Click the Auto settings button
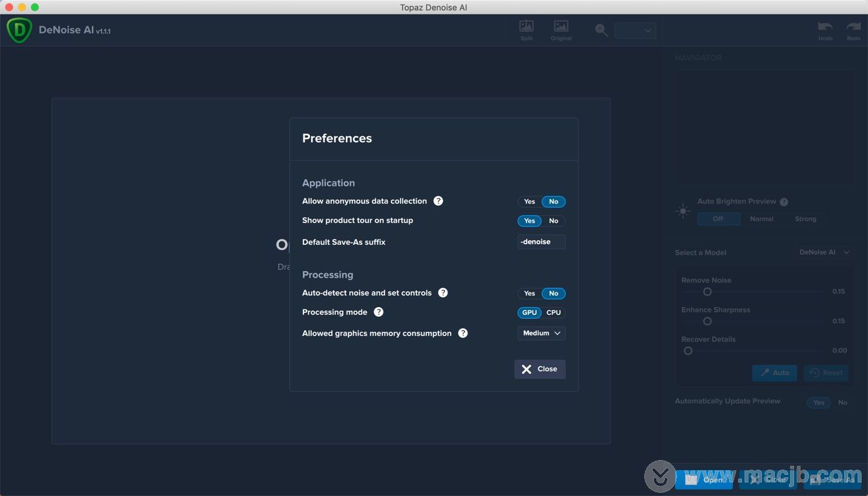868x496 pixels. click(775, 373)
